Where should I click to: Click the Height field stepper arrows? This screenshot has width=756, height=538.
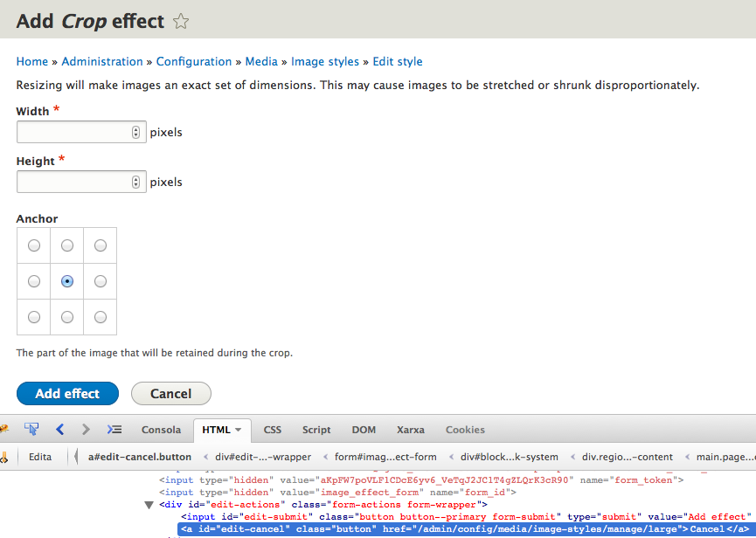(136, 182)
